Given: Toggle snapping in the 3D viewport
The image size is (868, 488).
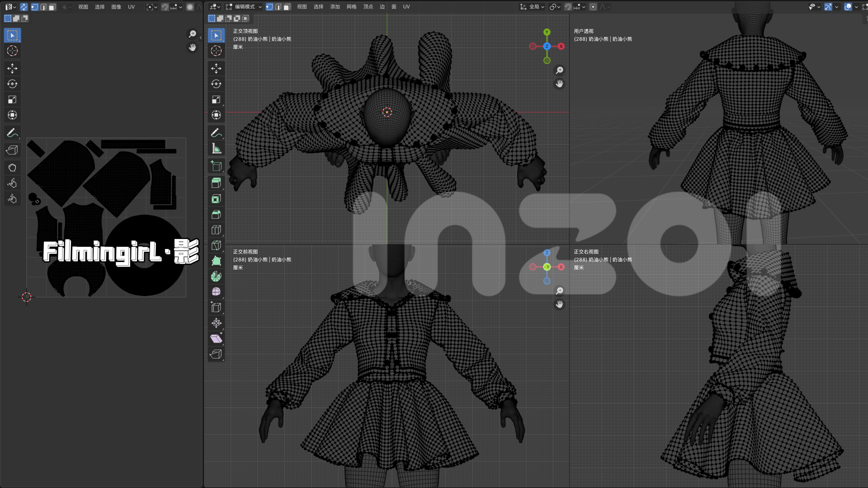Looking at the screenshot, I should (x=568, y=7).
